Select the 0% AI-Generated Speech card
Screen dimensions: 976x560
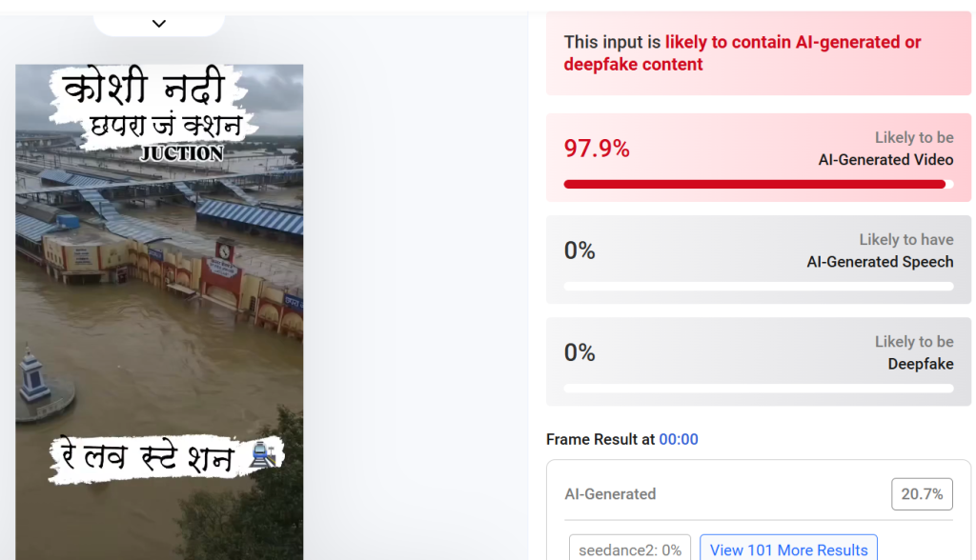[758, 259]
